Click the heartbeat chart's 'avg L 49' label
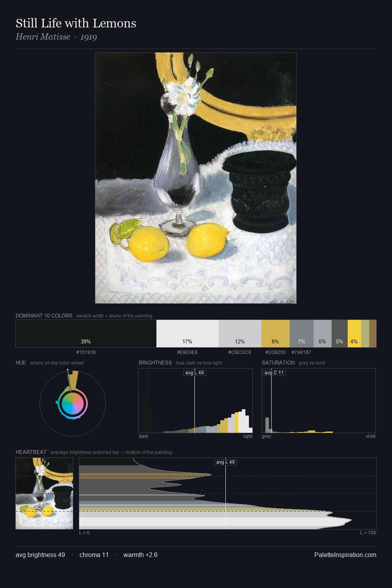Screen dimensions: 392x588 226,462
